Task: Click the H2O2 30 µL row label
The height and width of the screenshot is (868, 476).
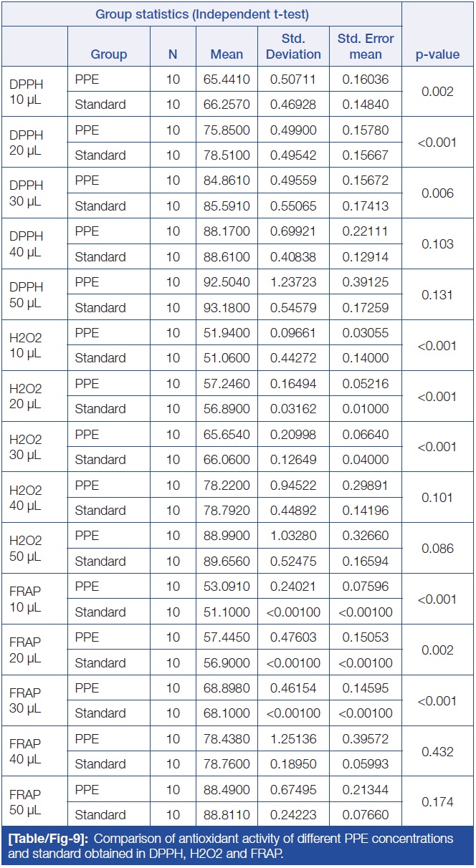Action: 27,448
